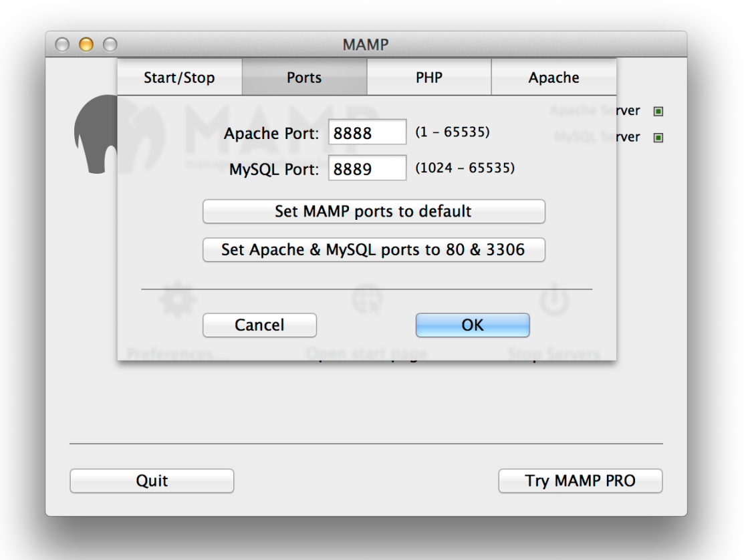The image size is (746, 560).
Task: Switch to the Start/Stop tab
Action: (x=179, y=77)
